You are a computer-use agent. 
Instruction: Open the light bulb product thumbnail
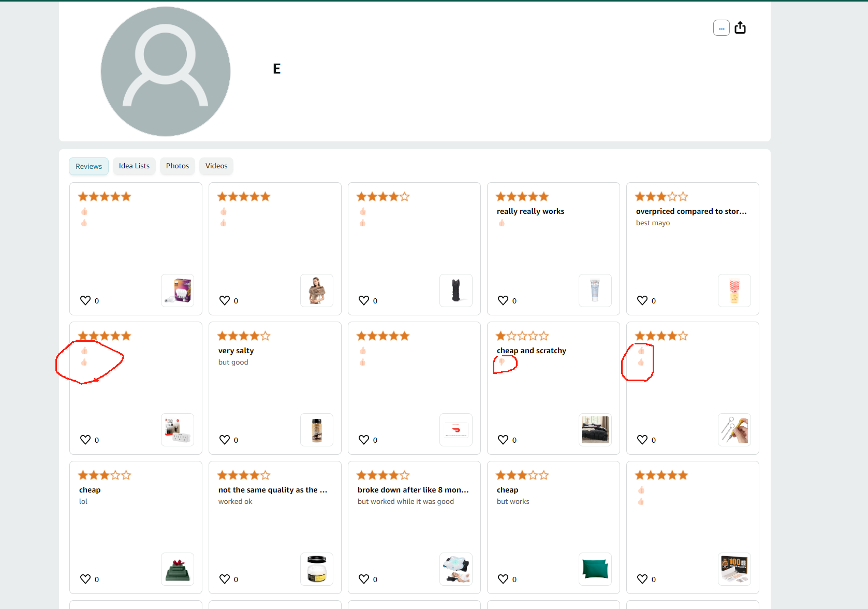tap(178, 291)
